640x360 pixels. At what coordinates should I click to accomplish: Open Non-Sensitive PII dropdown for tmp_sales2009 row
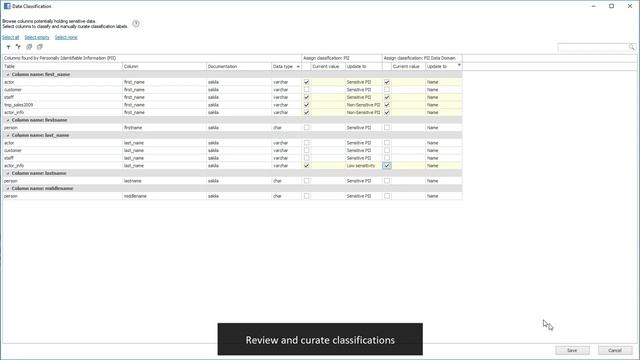[x=363, y=105]
